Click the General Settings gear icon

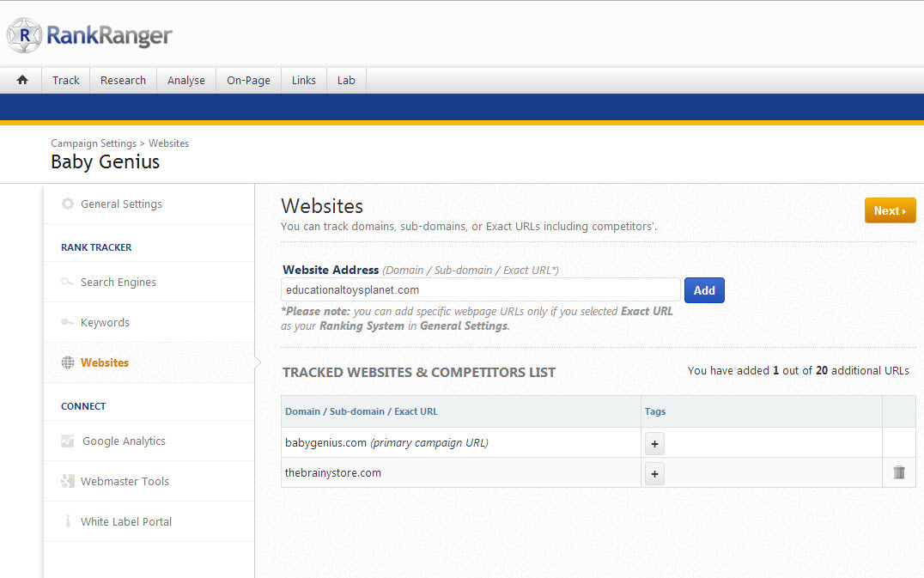pos(68,204)
